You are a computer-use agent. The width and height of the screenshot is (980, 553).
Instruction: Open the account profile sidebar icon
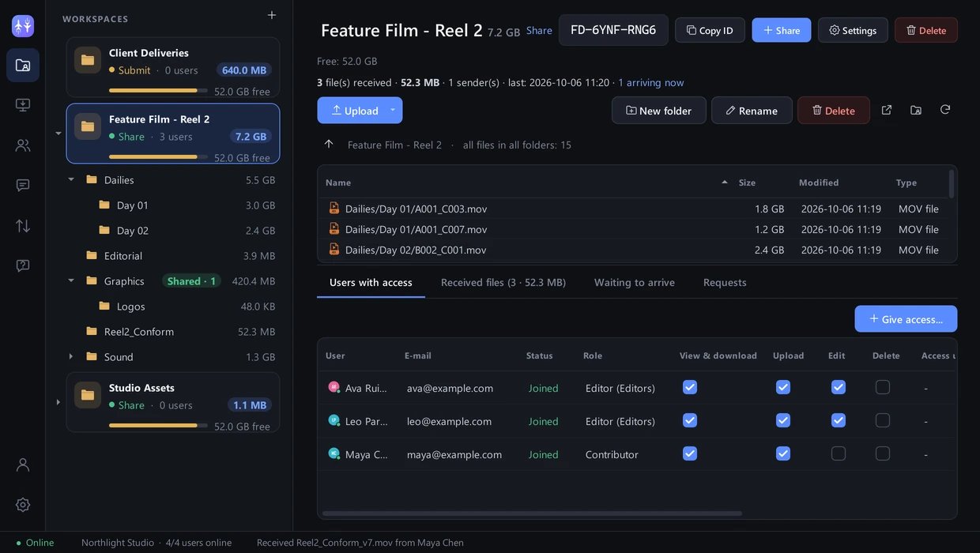pos(23,465)
